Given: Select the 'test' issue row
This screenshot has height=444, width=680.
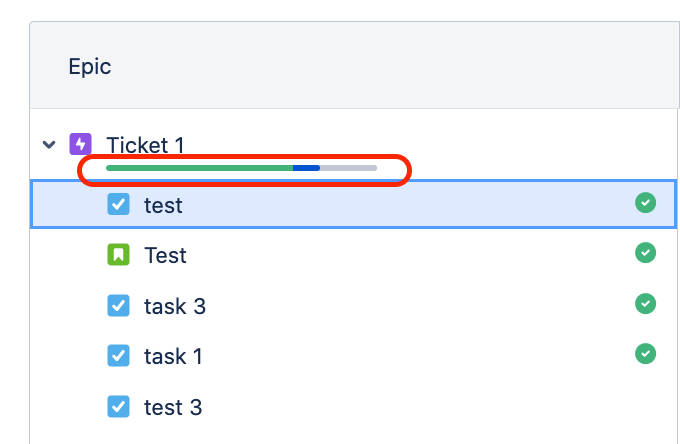Looking at the screenshot, I should [x=163, y=205].
